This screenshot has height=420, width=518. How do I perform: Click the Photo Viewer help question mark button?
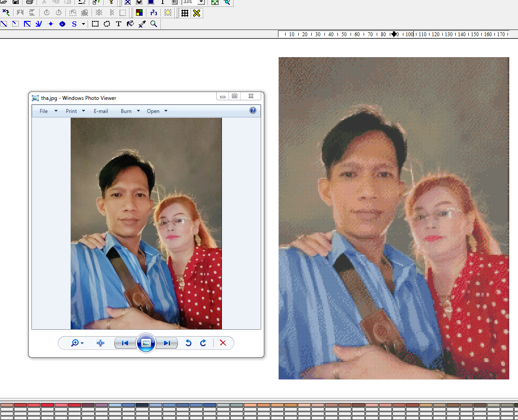pos(253,110)
